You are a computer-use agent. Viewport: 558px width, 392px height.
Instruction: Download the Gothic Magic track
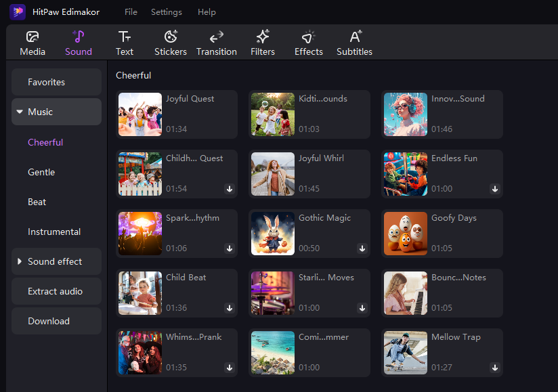362,248
